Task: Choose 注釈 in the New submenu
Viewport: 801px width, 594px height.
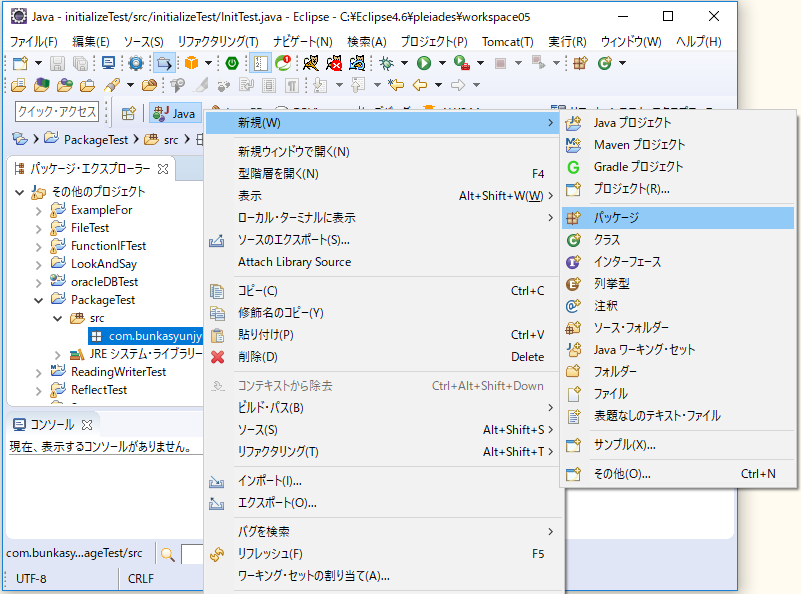Action: coord(678,306)
